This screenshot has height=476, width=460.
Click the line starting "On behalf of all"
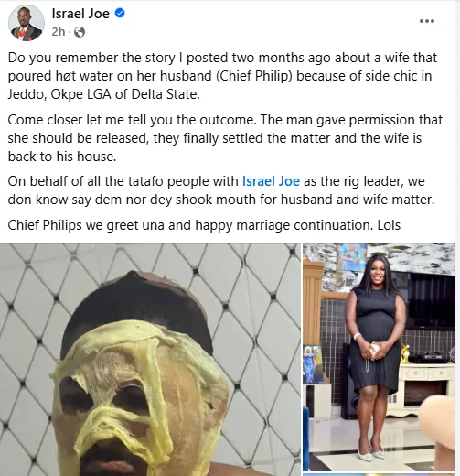[216, 181]
